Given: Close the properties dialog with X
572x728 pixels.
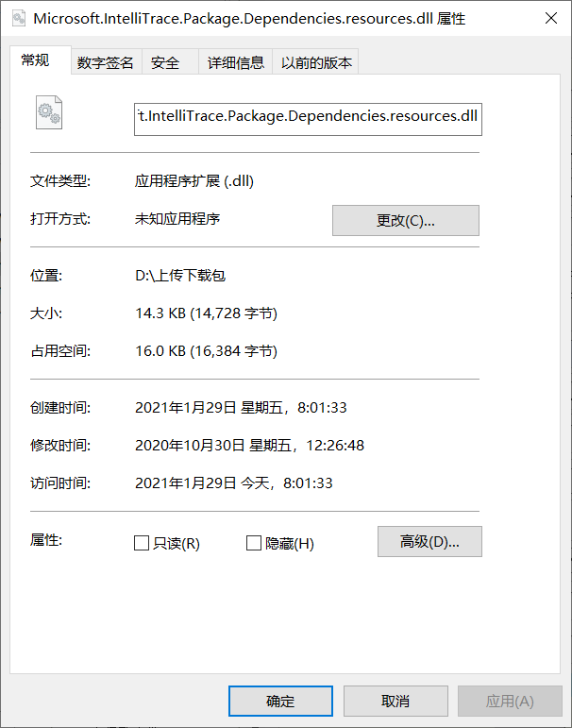Looking at the screenshot, I should 551,18.
